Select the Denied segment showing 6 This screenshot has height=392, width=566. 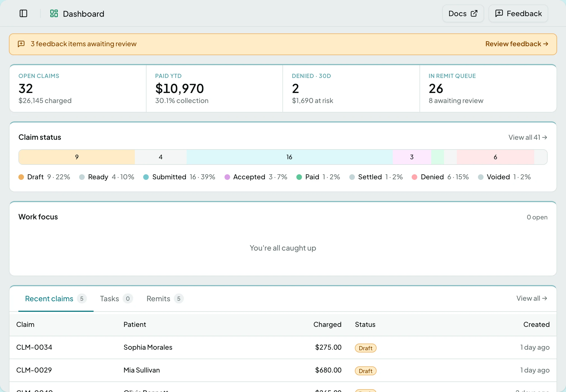pyautogui.click(x=495, y=157)
